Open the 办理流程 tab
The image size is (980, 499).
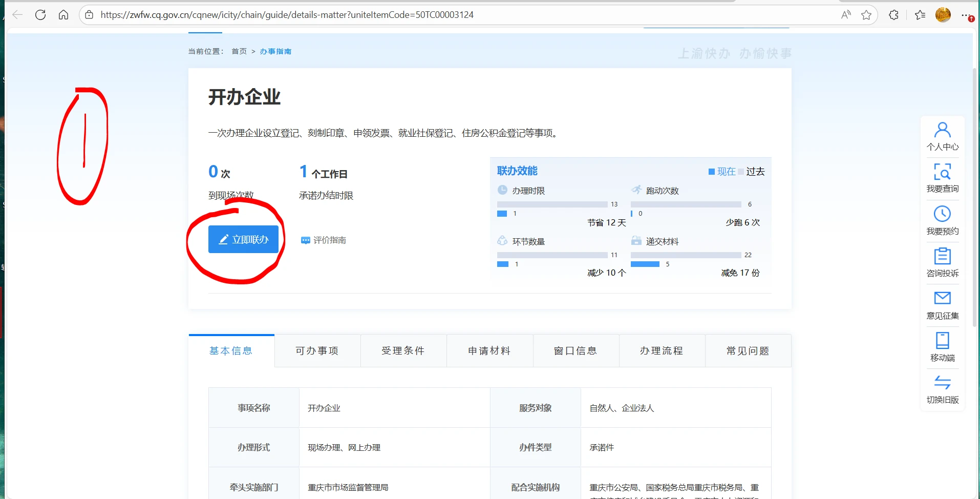pos(662,351)
